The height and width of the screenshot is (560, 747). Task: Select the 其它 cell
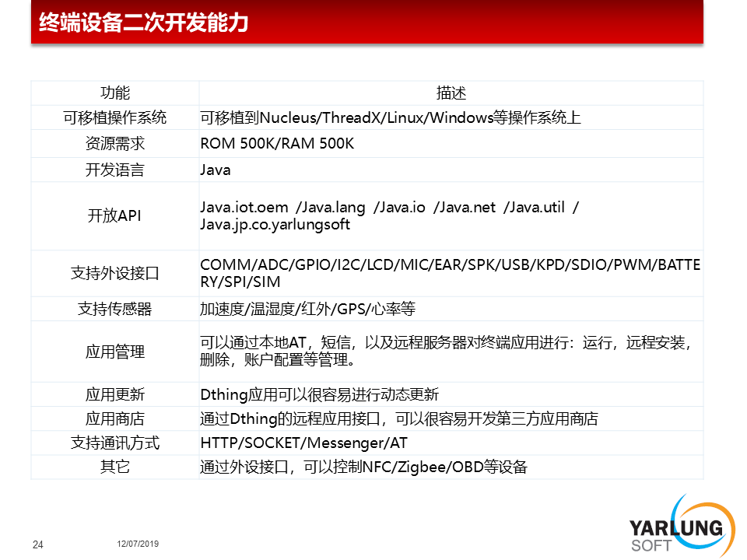tap(115, 467)
